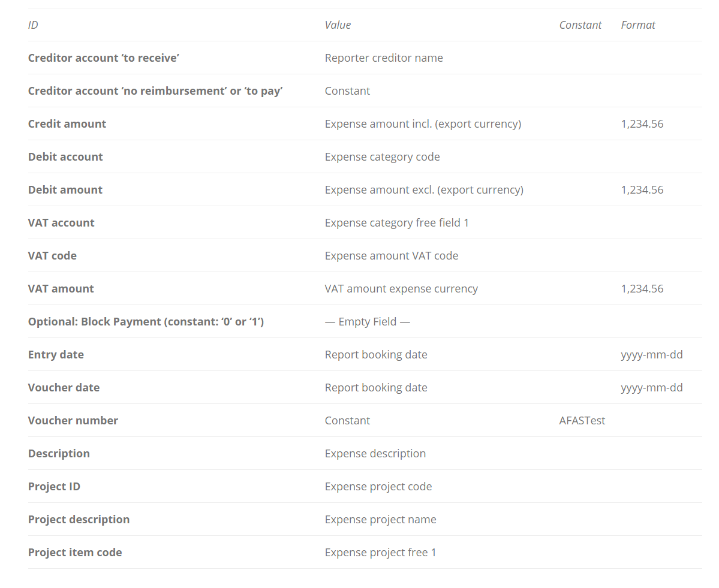The image size is (719, 588).
Task: Select the 'Expense category free field 1' value
Action: point(396,223)
